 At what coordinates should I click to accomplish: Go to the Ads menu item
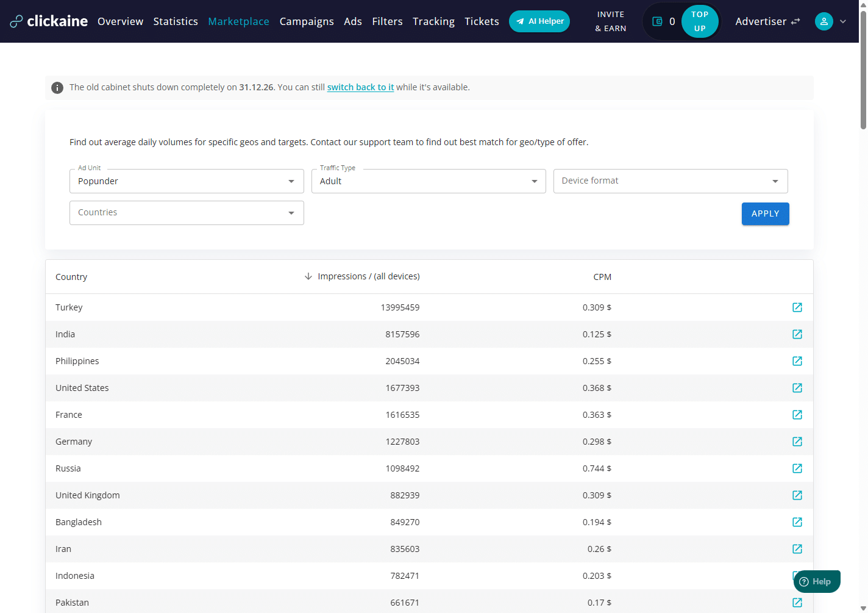353,21
